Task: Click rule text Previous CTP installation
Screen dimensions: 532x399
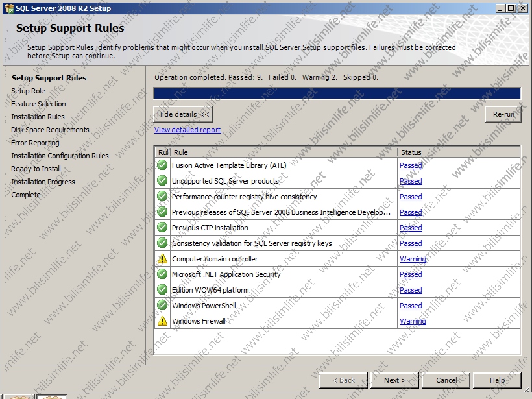Action: [x=210, y=228]
